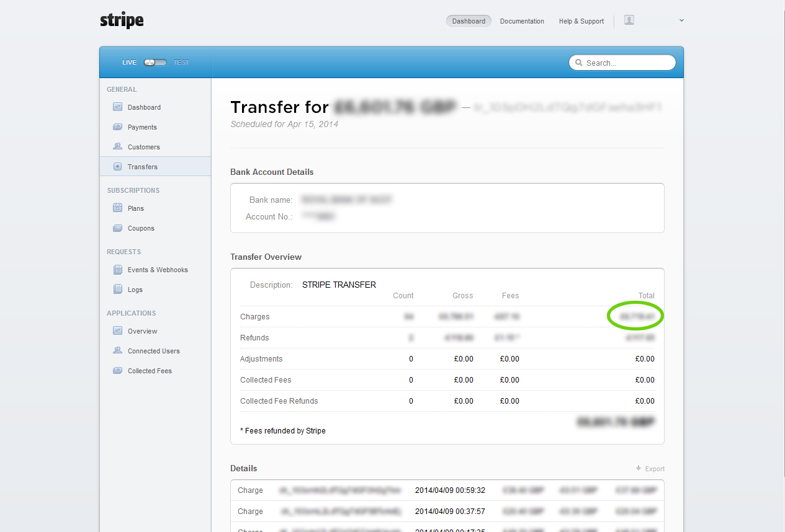785x532 pixels.
Task: Click the Refunds row label
Action: click(x=254, y=338)
